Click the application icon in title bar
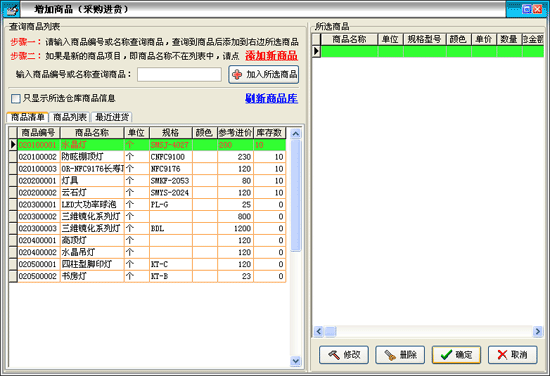The image size is (550, 376). pos(11,9)
